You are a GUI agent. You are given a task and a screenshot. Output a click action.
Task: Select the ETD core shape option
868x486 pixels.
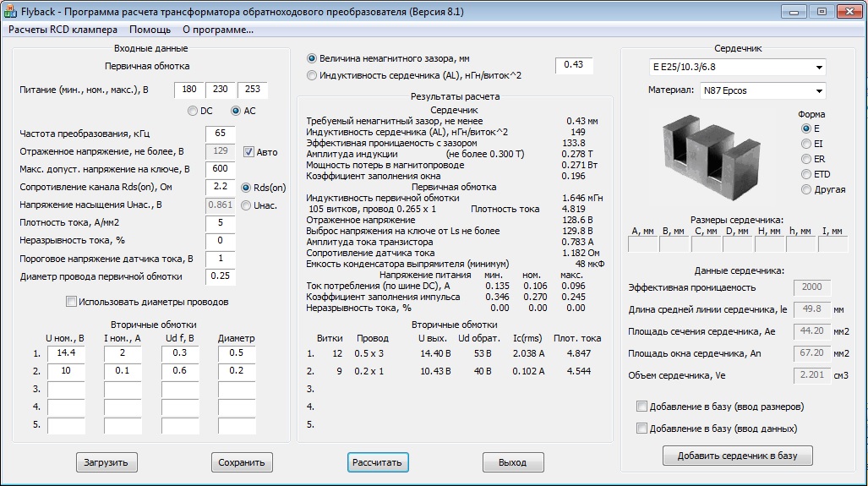(x=806, y=174)
